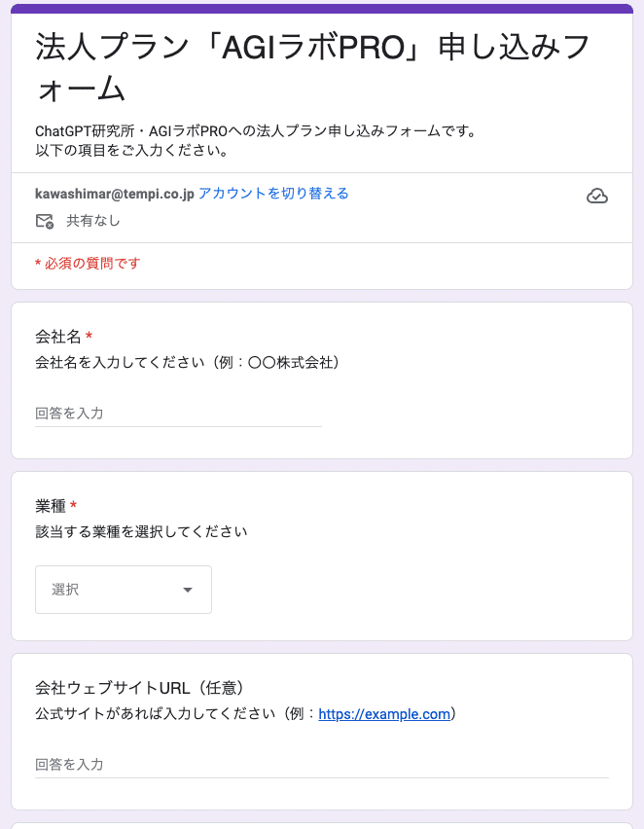The image size is (644, 829).
Task: Click the アカウントを切り替える link
Action: coord(273,193)
